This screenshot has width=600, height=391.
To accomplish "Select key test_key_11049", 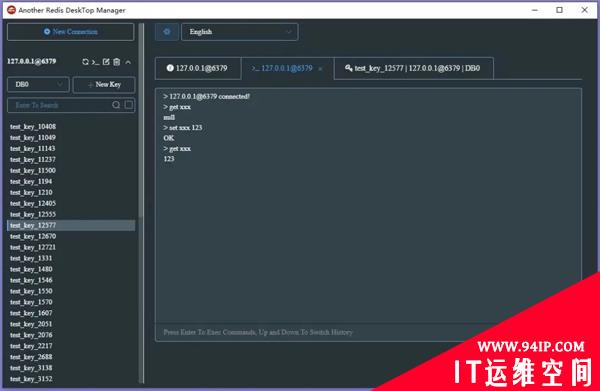I will (x=71, y=138).
